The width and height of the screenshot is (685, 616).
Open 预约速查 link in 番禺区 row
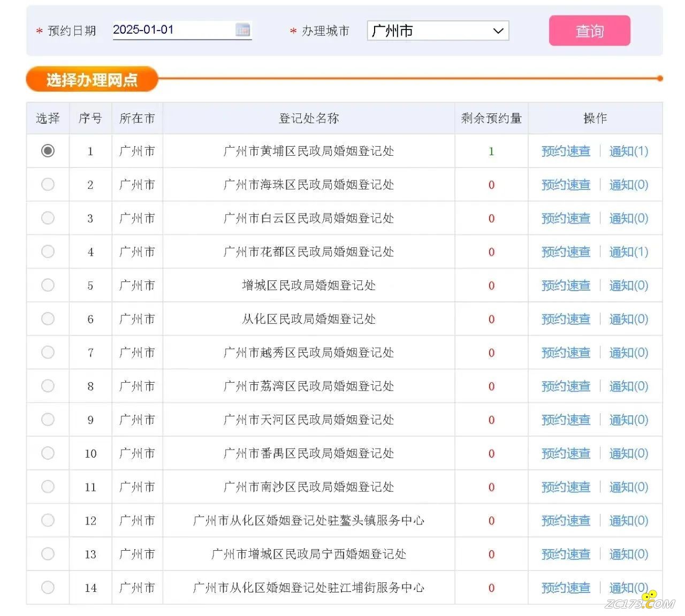click(566, 454)
